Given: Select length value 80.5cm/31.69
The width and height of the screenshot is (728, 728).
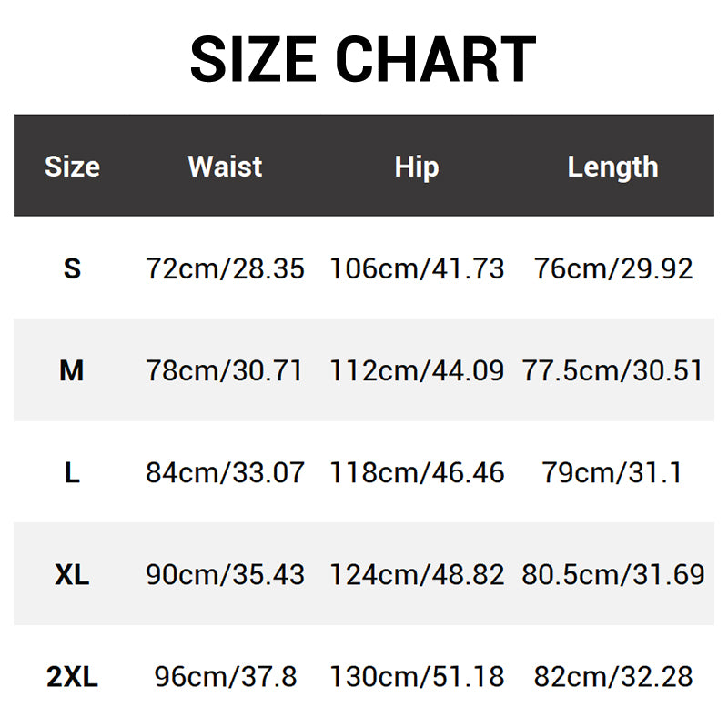Looking at the screenshot, I should pyautogui.click(x=612, y=574).
